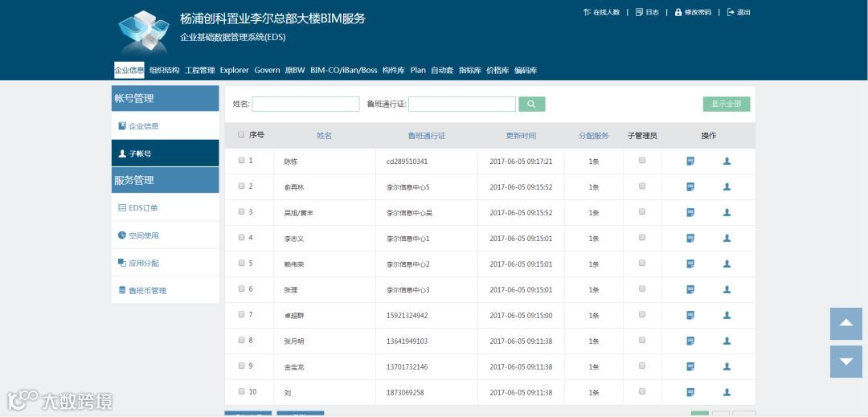
Task: Open 鲁班币管理 in the sidebar
Action: (x=165, y=290)
